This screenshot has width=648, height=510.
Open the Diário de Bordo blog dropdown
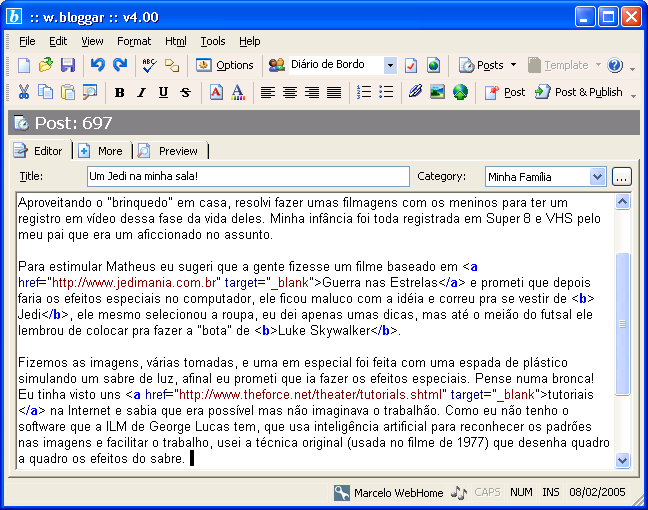point(389,65)
